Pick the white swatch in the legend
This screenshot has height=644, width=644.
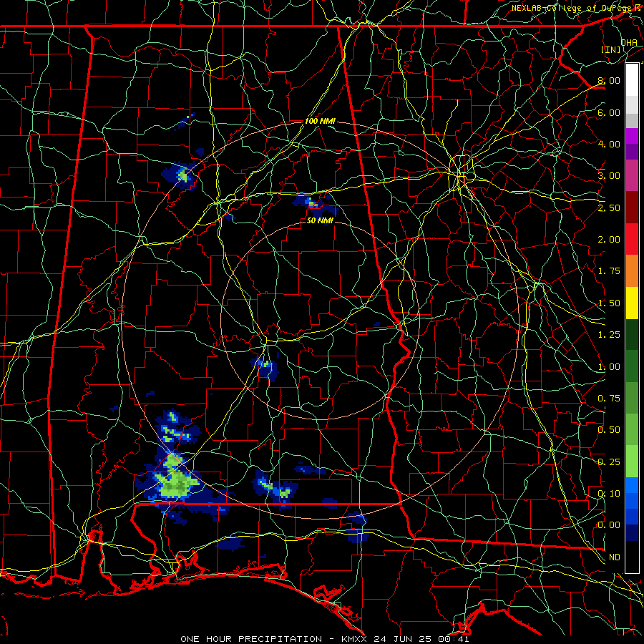pyautogui.click(x=632, y=80)
